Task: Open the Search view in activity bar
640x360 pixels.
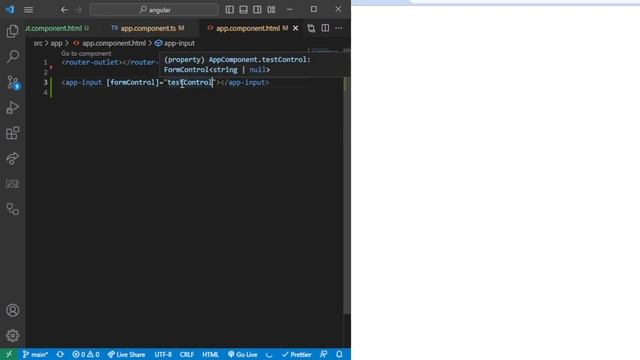Action: [x=12, y=56]
